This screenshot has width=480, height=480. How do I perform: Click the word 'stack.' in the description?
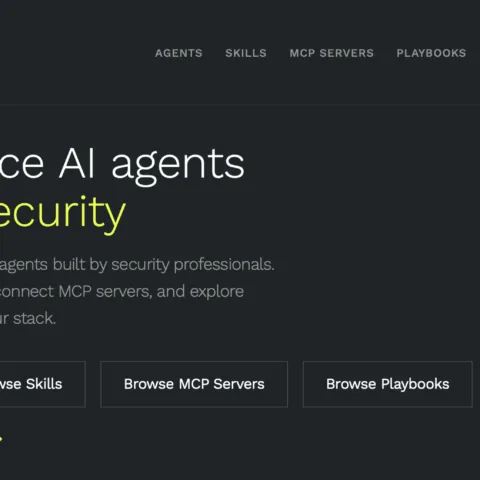[34, 318]
